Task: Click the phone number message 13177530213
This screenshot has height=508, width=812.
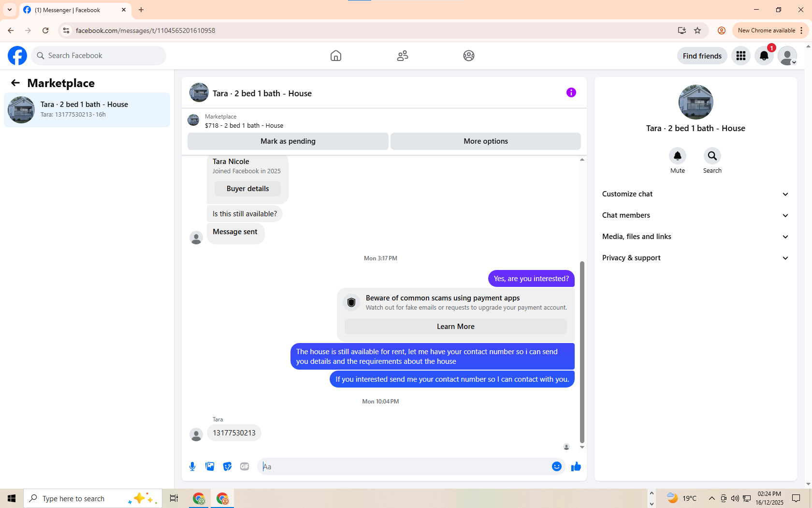Action: tap(234, 433)
